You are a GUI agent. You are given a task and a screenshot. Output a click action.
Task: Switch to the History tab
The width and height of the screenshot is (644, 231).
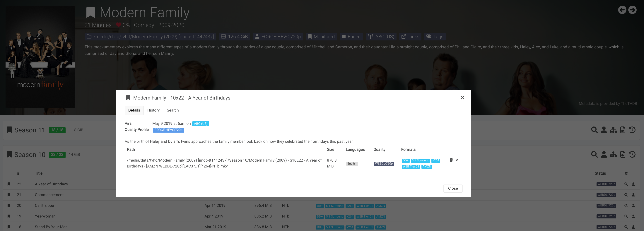153,110
